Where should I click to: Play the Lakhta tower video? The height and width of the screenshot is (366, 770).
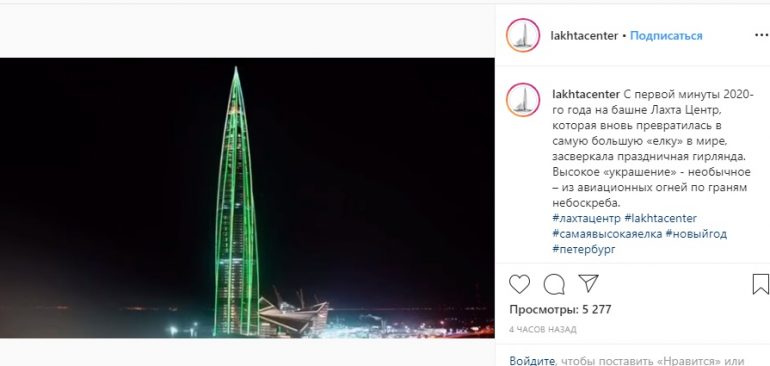[x=247, y=198]
